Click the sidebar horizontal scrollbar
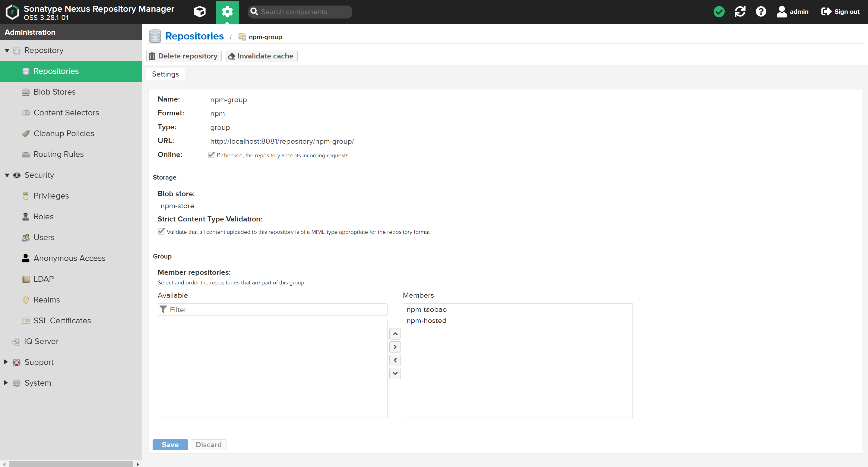 (x=71, y=464)
